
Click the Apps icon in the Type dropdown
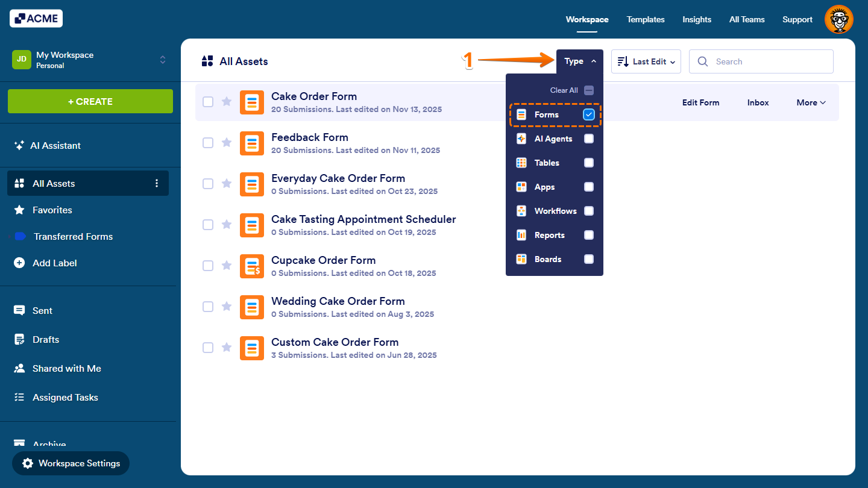pyautogui.click(x=521, y=187)
